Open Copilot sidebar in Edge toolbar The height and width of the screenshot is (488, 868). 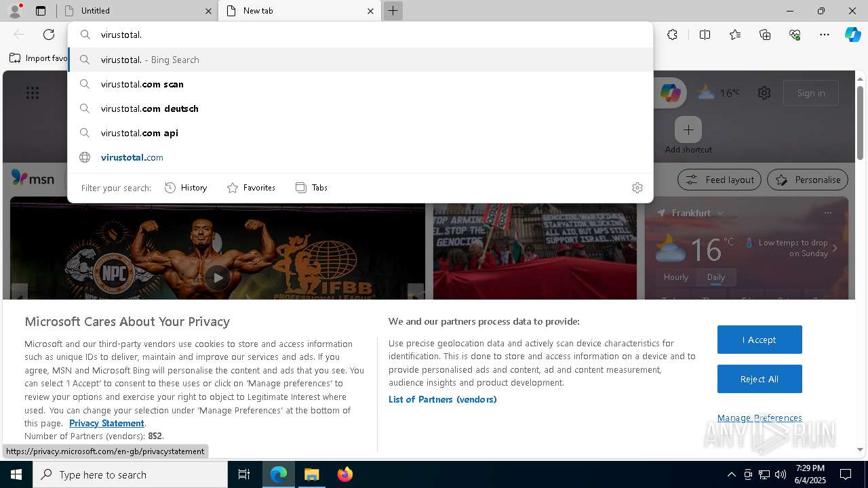(x=852, y=35)
